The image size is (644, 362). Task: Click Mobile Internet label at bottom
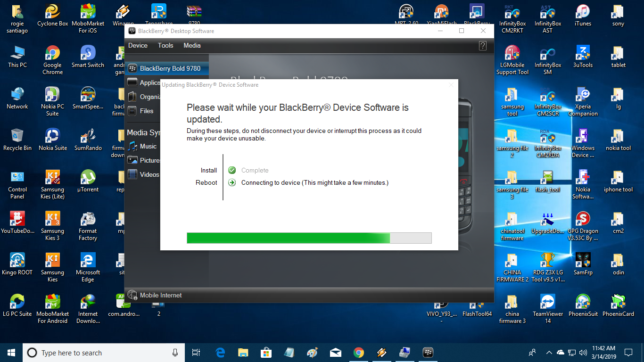pos(161,295)
